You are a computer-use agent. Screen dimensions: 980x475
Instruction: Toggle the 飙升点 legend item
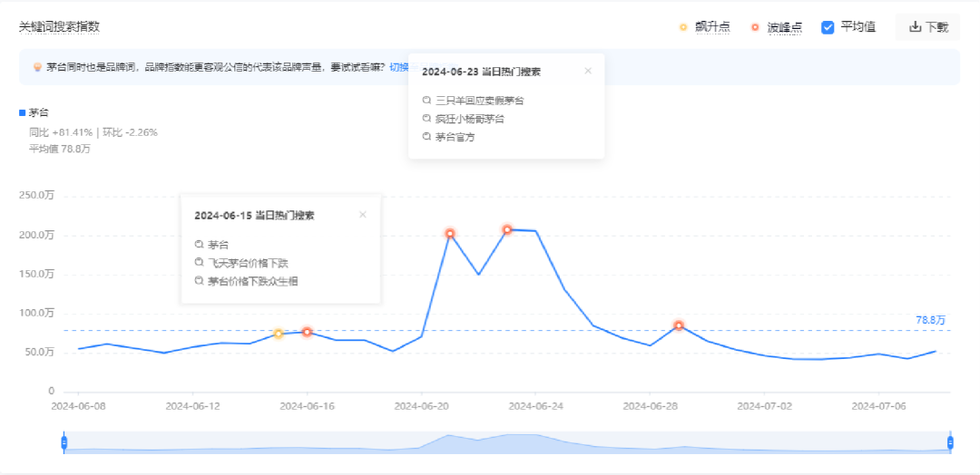[x=704, y=27]
